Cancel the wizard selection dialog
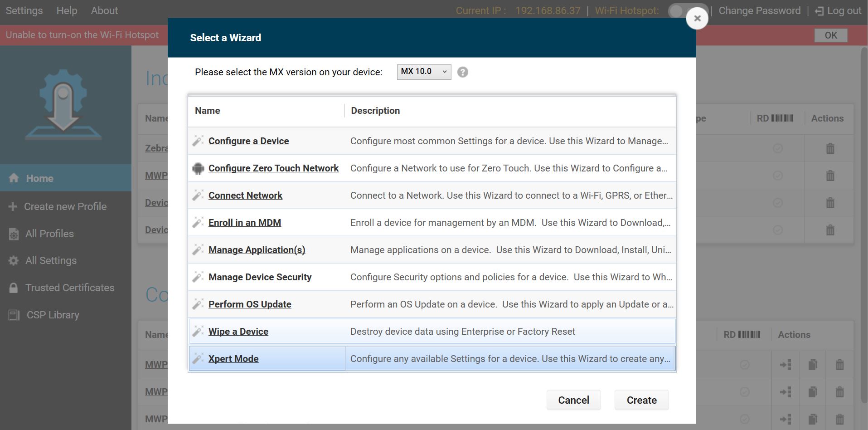 point(573,400)
